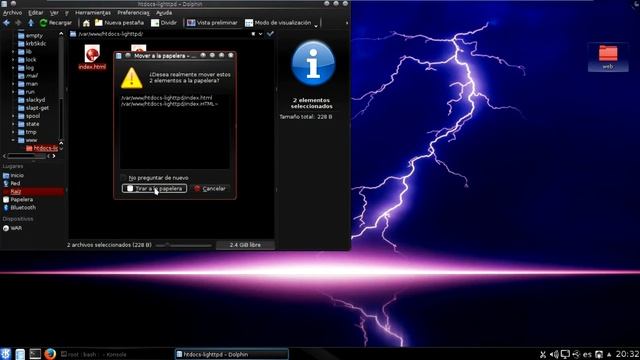The width and height of the screenshot is (640, 360).
Task: Open Modo de visualización dropdown
Action: pos(281,23)
